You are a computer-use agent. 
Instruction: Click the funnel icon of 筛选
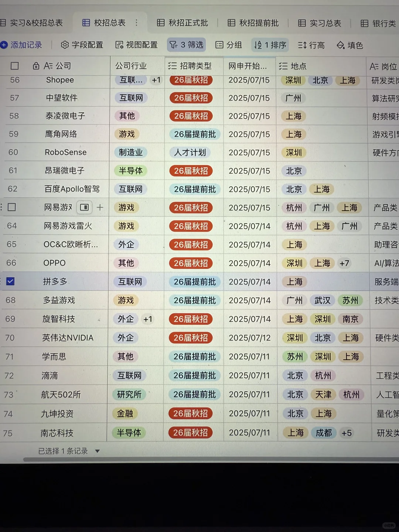(x=173, y=45)
